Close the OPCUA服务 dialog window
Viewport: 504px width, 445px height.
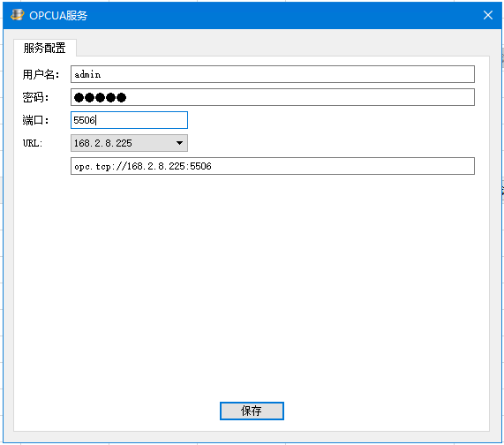(488, 15)
